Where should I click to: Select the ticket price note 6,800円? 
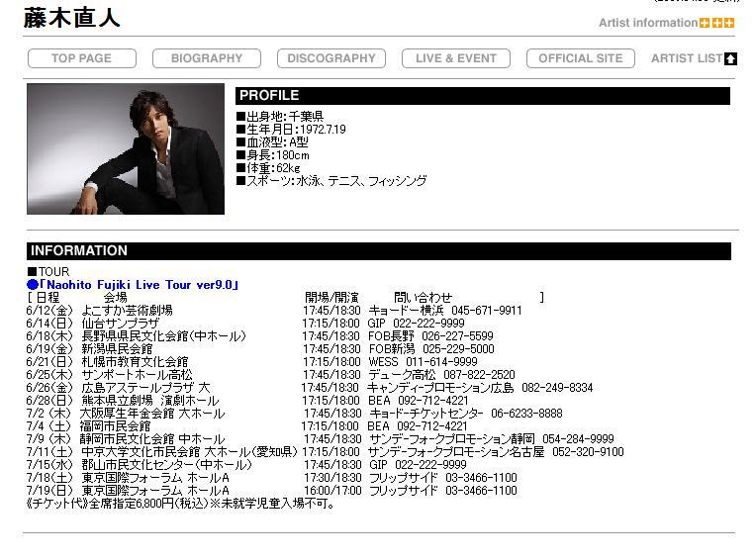[x=180, y=504]
